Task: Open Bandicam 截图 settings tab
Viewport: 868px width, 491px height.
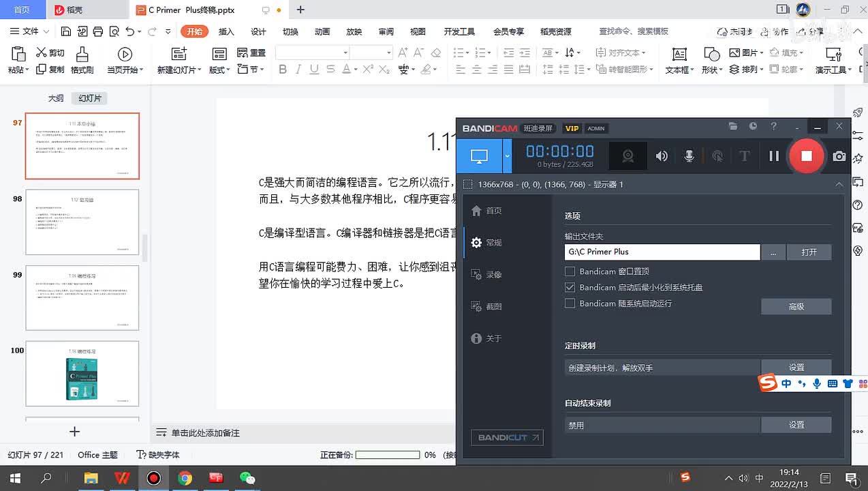Action: point(487,306)
